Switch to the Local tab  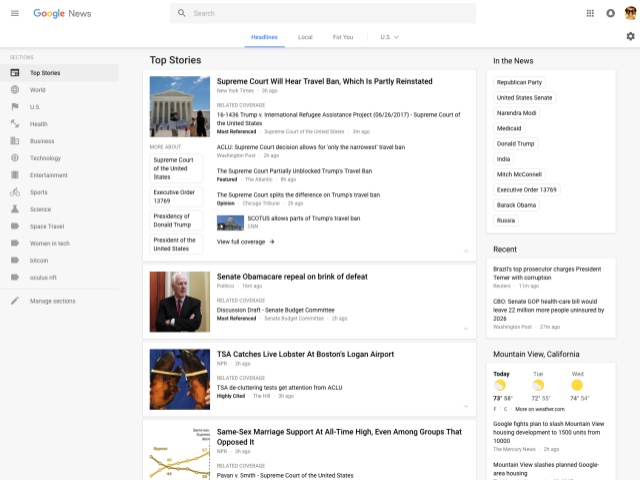[305, 37]
